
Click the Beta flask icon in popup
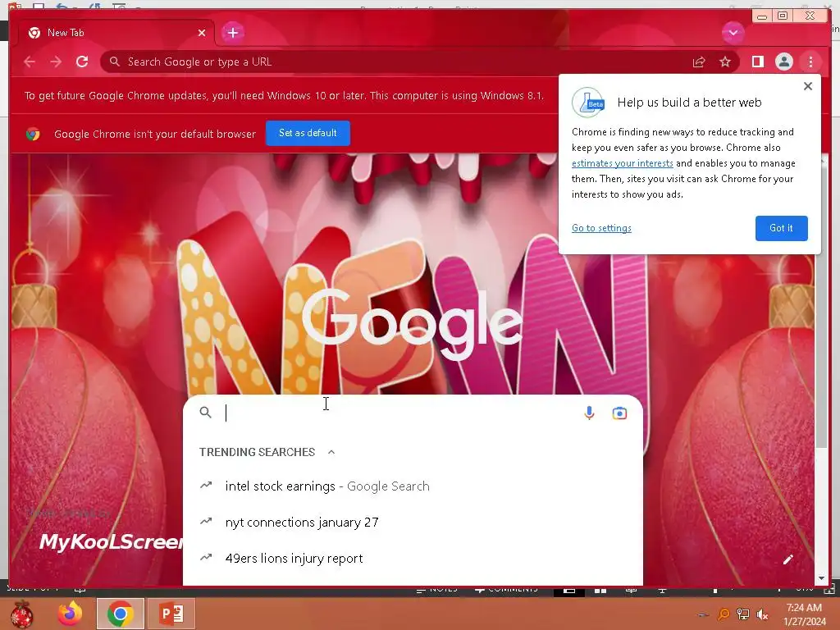click(588, 103)
